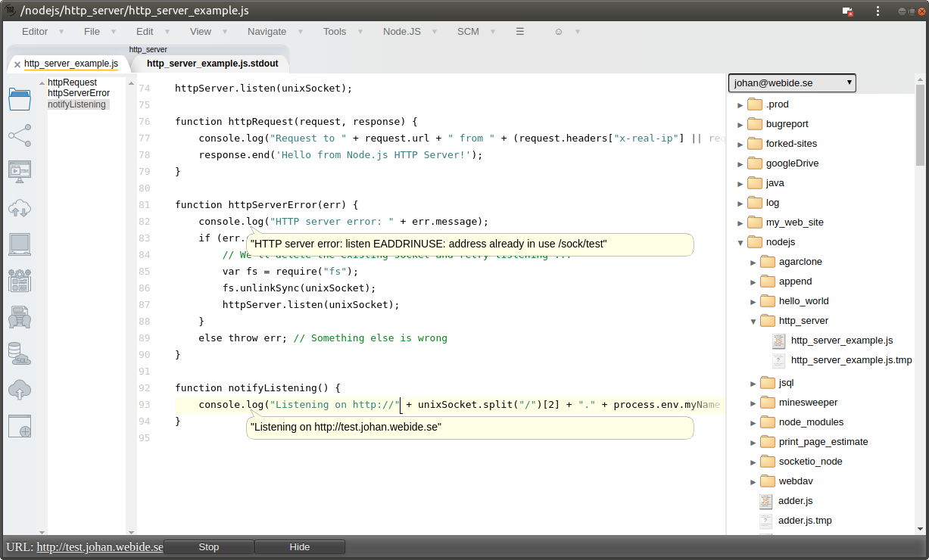Expand the node_modules folder

click(x=753, y=422)
